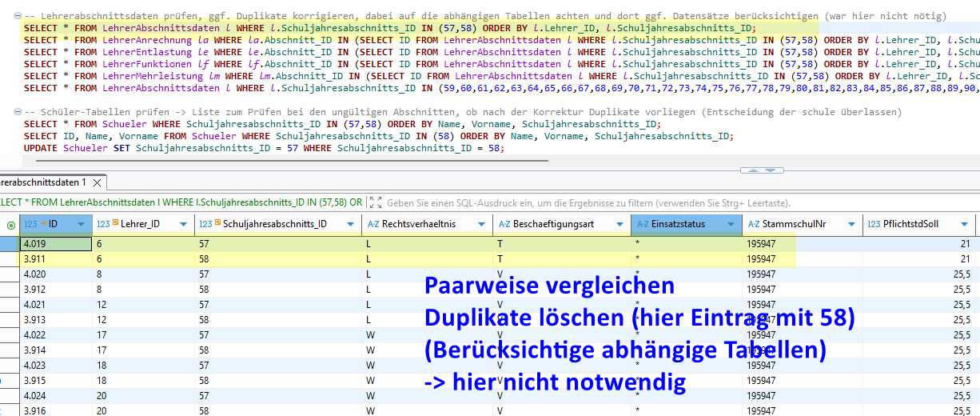980x416 pixels.
Task: Select Schuljahresabschnitts_ID cell 58 in row 3.911
Action: coord(278,259)
